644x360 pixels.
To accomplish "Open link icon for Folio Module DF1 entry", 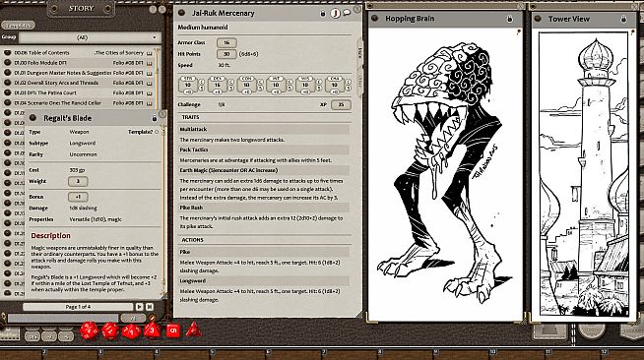I will coord(7,62).
